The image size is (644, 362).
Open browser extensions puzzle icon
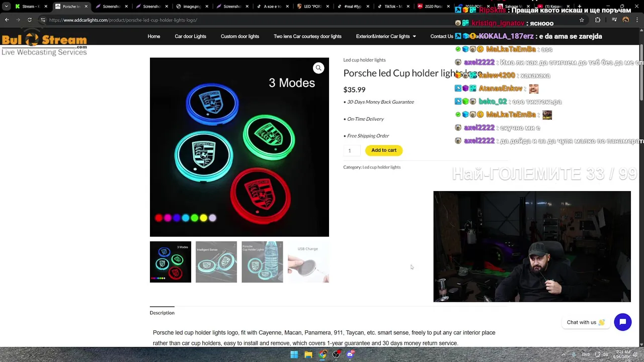coord(598,20)
